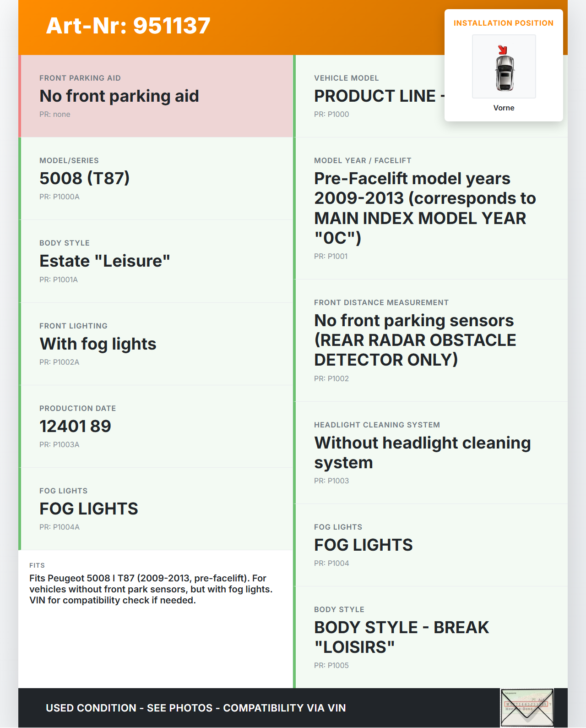Click the car installation position image

(x=504, y=66)
